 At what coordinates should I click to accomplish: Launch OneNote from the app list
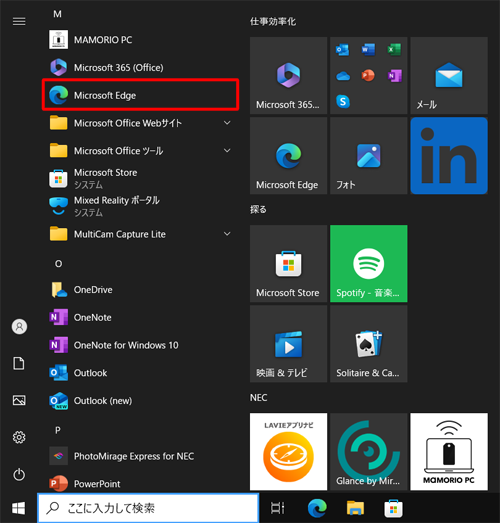pos(140,317)
